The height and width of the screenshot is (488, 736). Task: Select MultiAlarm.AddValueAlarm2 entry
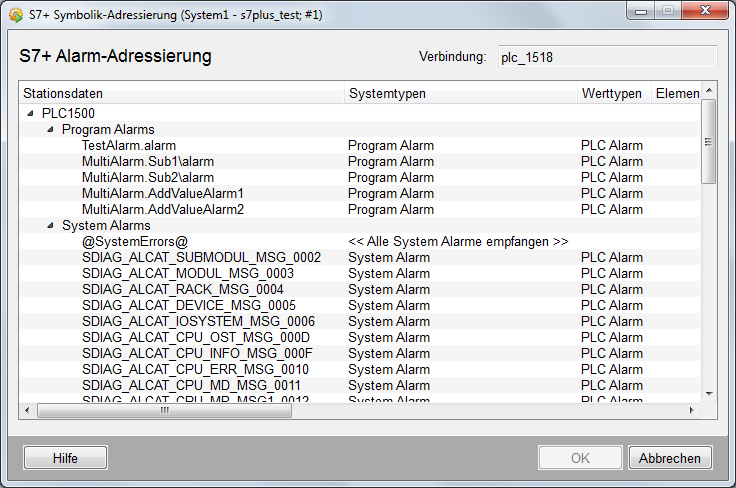(163, 209)
